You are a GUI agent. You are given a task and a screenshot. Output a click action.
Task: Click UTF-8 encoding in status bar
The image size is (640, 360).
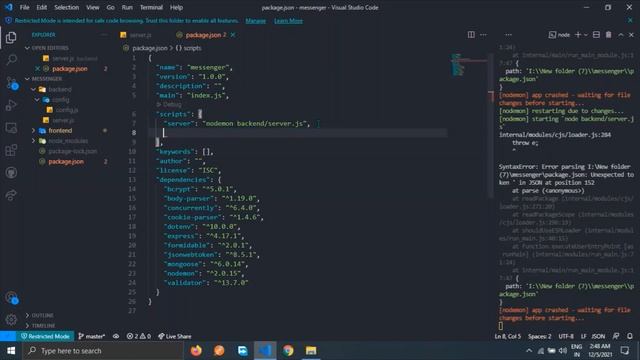click(x=566, y=336)
